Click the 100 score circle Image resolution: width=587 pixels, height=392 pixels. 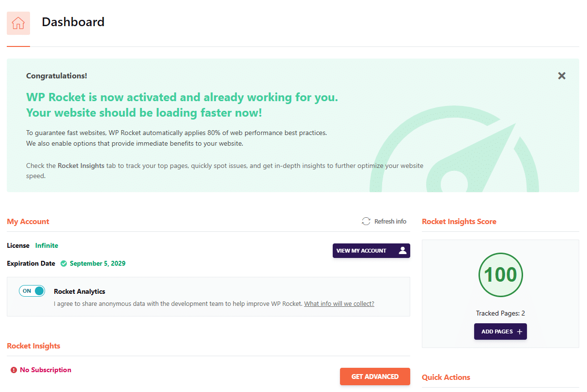(500, 274)
